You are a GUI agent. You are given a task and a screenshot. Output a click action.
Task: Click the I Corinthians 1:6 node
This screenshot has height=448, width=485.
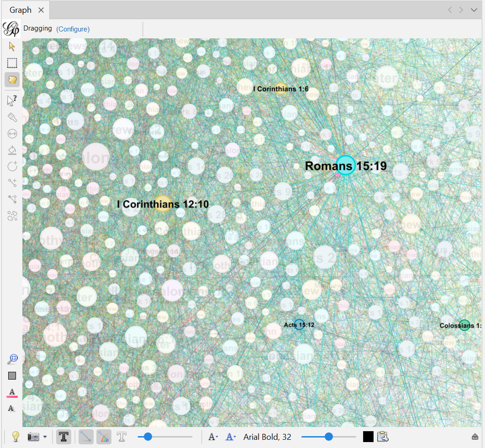(x=280, y=89)
